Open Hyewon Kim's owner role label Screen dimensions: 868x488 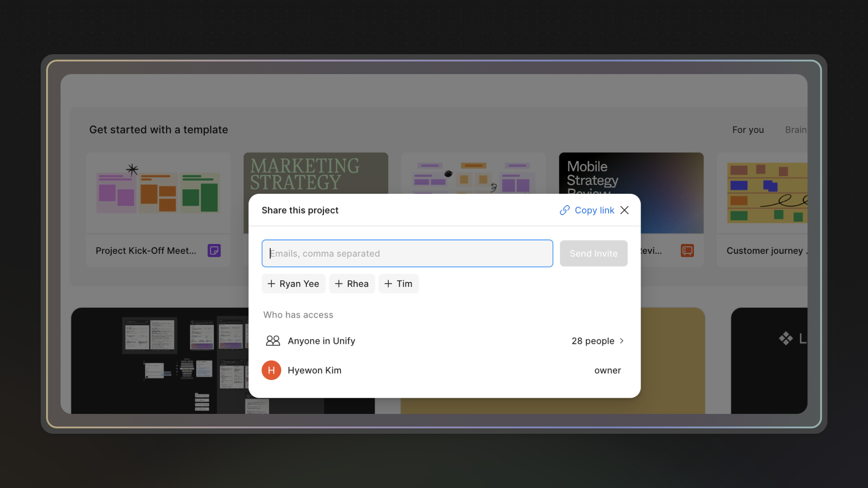click(x=607, y=370)
